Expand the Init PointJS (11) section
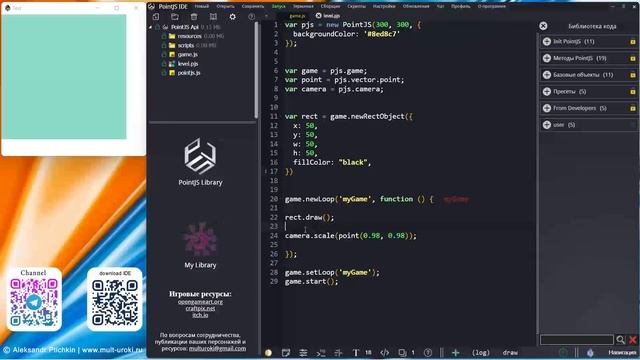 (588, 42)
